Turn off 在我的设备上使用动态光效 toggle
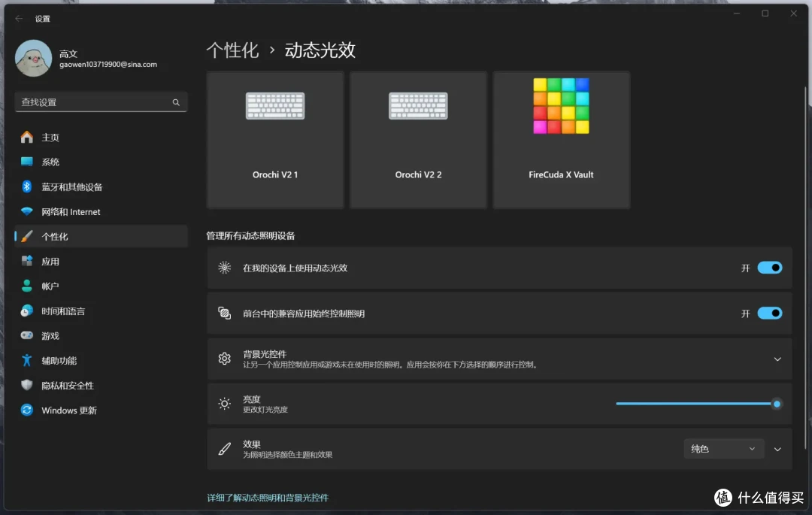The height and width of the screenshot is (515, 812). (x=770, y=268)
